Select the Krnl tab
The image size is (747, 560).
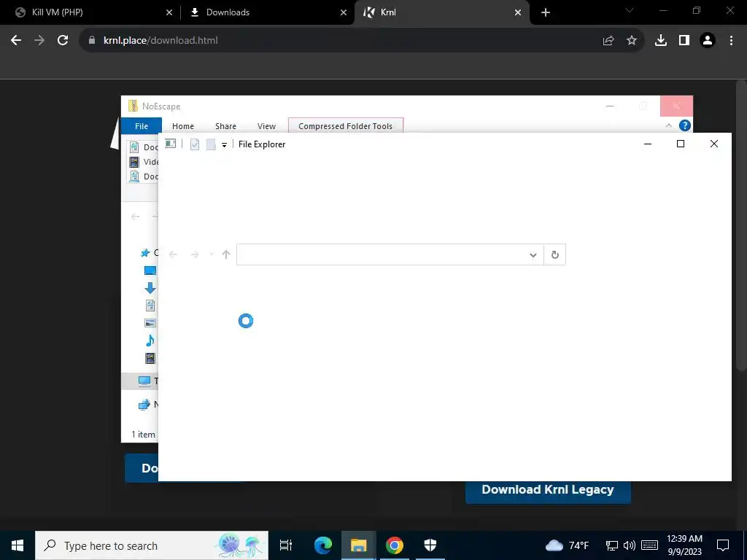[x=441, y=12]
